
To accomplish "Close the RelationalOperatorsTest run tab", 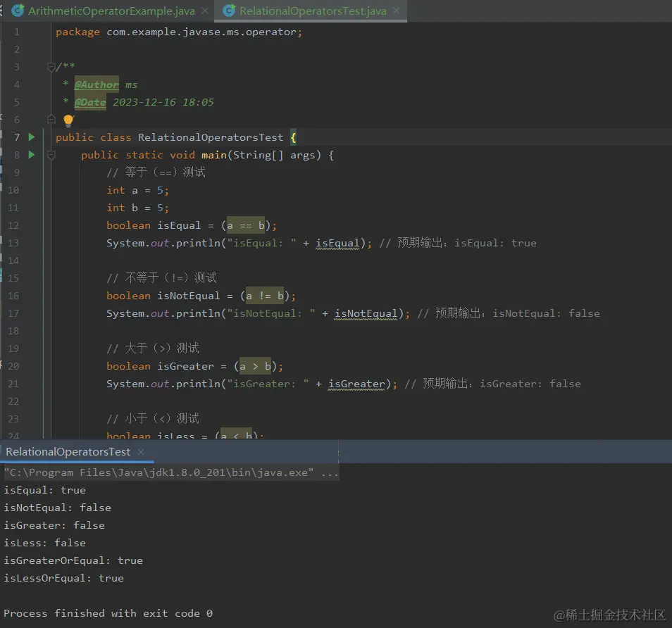I will tap(141, 451).
